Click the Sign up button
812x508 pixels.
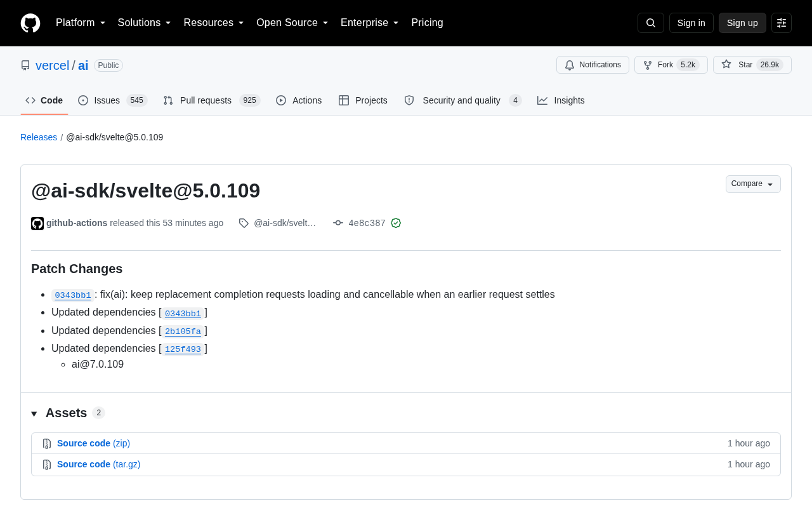pos(742,23)
